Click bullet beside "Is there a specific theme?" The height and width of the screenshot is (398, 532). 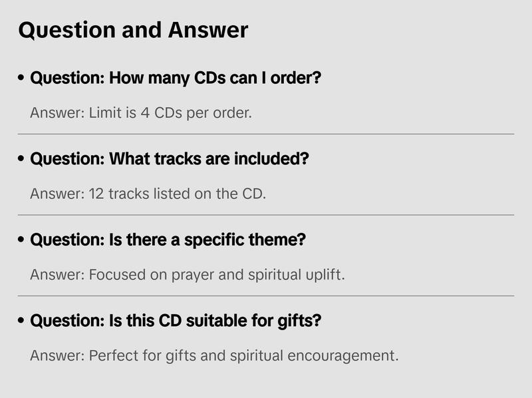(22, 240)
